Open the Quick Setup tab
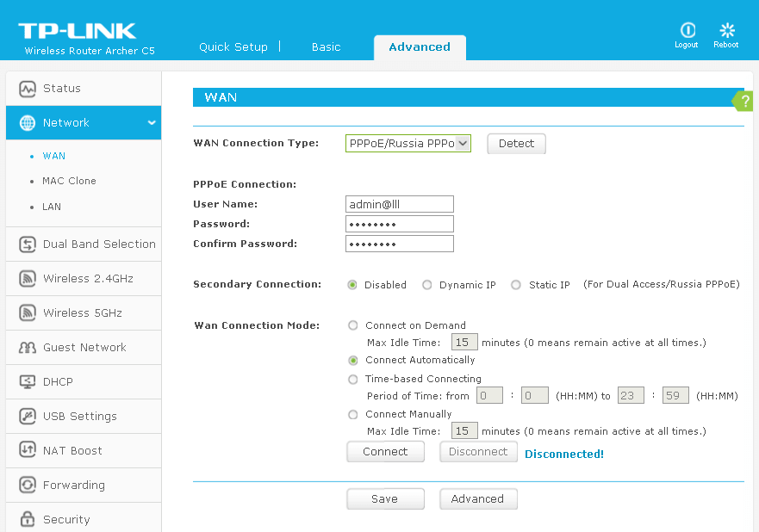The width and height of the screenshot is (759, 532). point(233,47)
